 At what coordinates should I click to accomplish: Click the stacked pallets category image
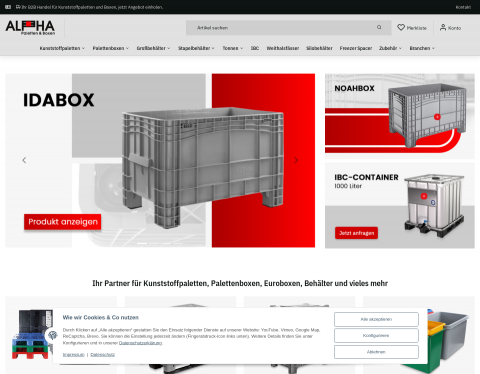click(x=32, y=335)
